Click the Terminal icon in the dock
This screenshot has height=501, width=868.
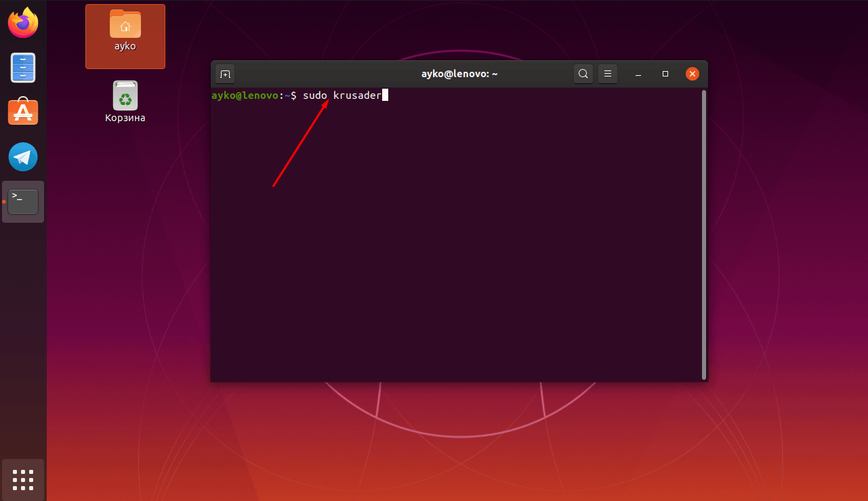23,201
